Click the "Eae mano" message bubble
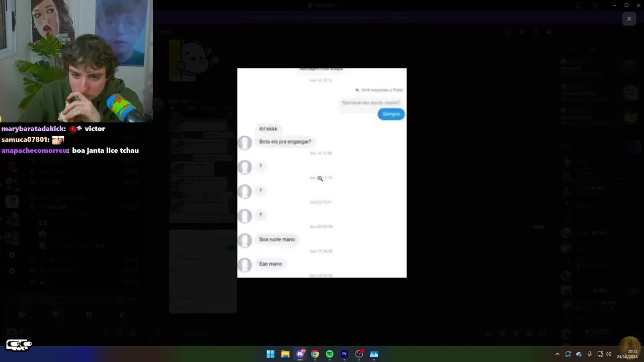 270,264
